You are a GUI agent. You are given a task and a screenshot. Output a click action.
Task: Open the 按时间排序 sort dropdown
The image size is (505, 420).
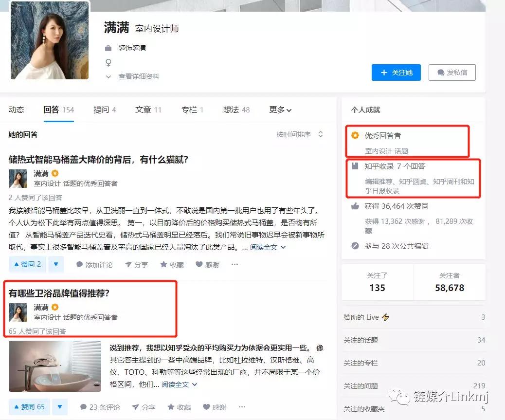click(300, 134)
